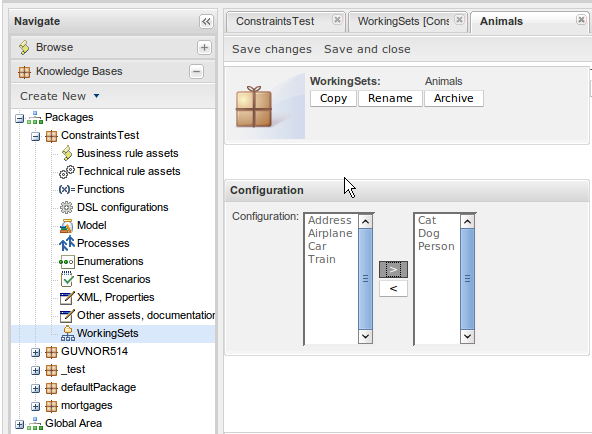Image resolution: width=592 pixels, height=434 pixels.
Task: Open the Enumerations icon
Action: tap(67, 262)
